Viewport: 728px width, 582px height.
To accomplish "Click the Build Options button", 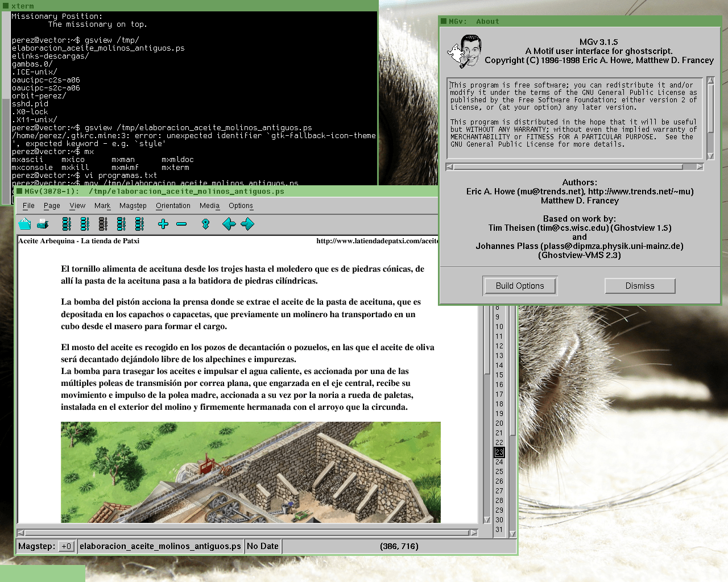I will (x=520, y=286).
